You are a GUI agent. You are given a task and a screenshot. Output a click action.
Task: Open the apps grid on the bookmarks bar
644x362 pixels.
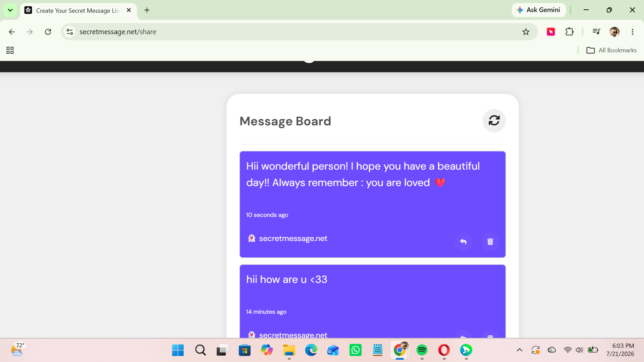pyautogui.click(x=10, y=50)
